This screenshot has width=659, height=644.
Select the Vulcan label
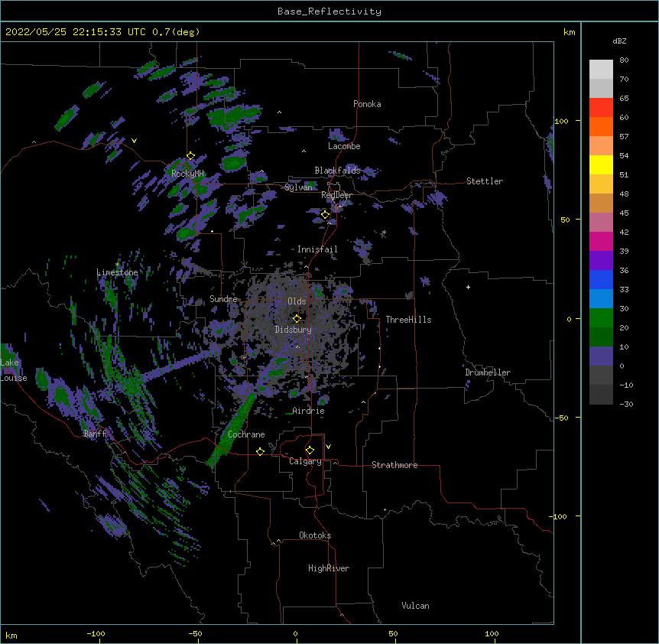click(x=415, y=606)
